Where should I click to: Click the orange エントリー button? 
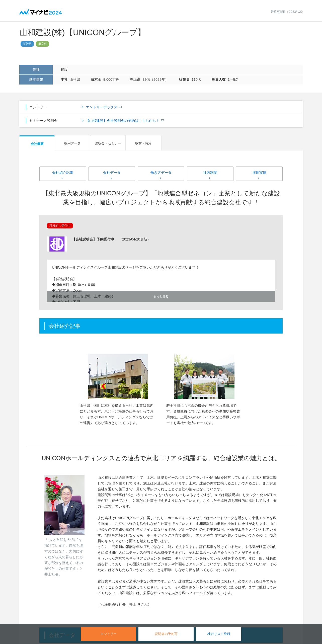108,634
